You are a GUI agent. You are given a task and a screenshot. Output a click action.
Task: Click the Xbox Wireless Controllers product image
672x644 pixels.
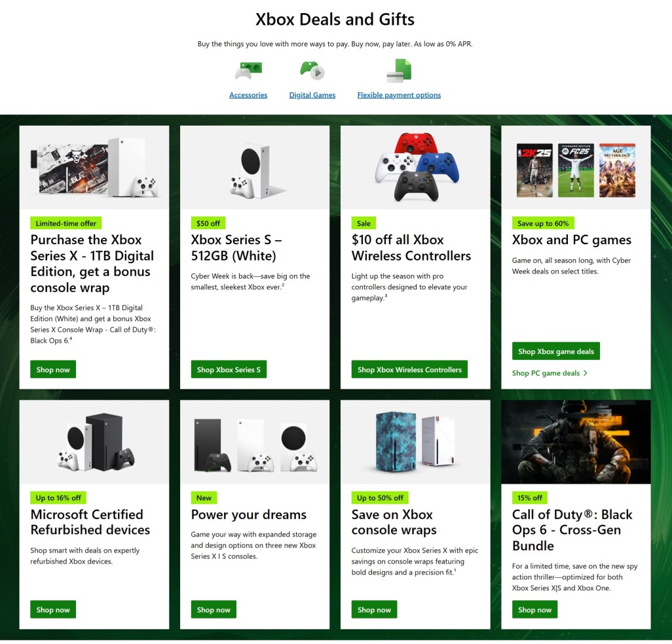(x=415, y=166)
